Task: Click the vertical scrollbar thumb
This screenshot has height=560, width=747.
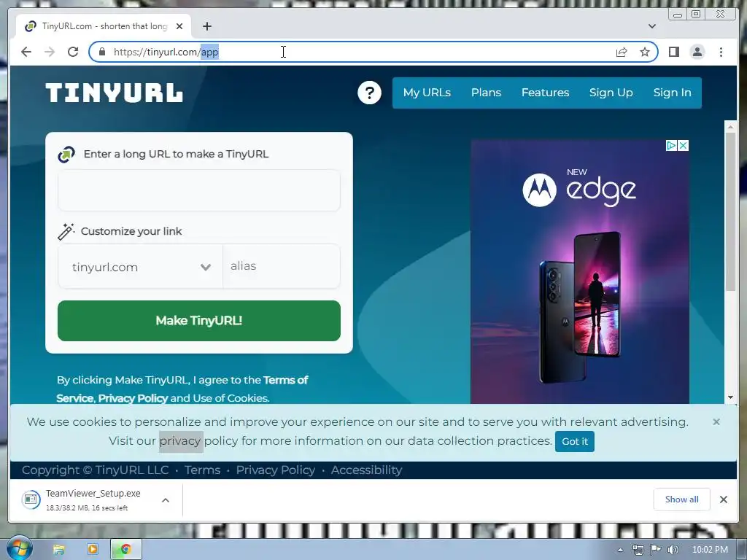Action: tap(730, 212)
